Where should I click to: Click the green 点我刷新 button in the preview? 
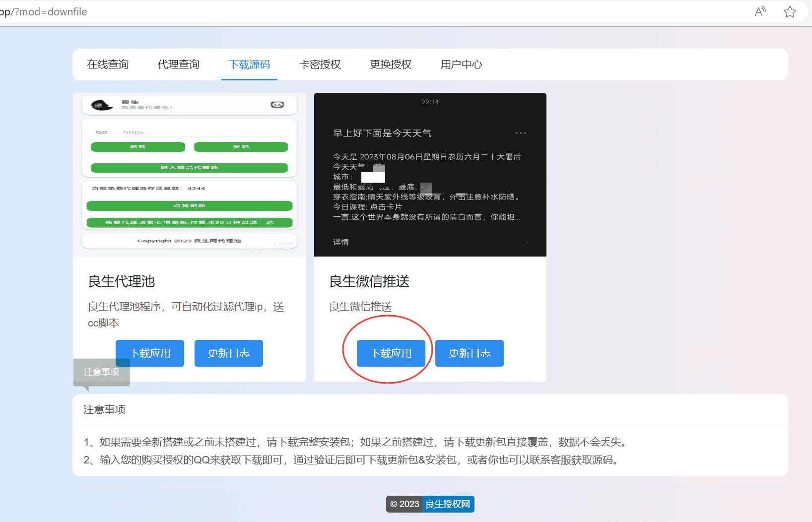[189, 205]
